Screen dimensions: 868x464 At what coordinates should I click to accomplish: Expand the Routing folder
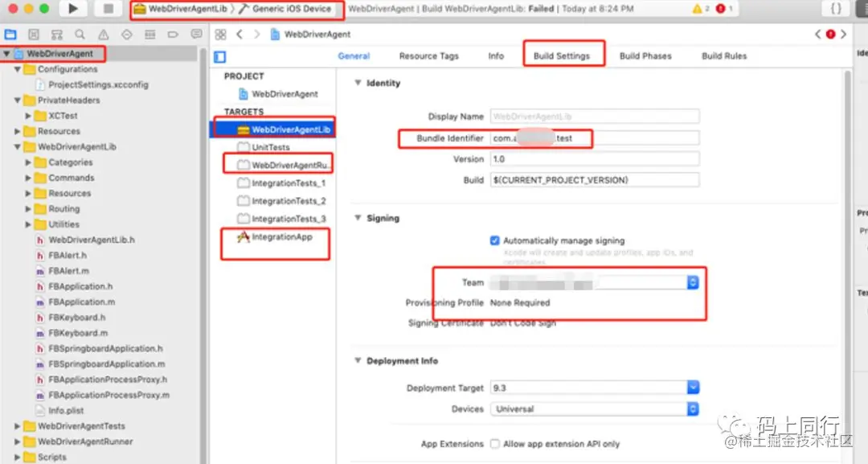tap(28, 209)
